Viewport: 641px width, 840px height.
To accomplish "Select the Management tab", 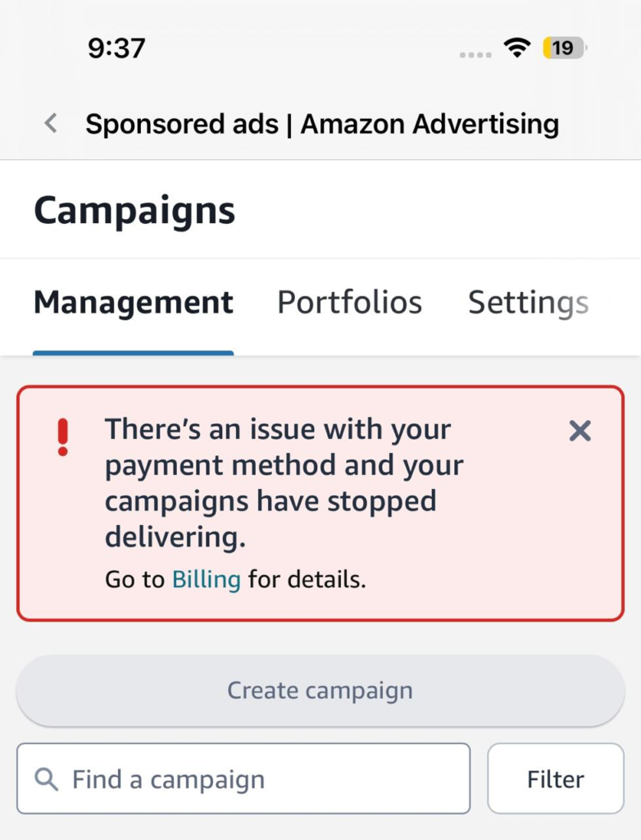I will click(x=133, y=303).
